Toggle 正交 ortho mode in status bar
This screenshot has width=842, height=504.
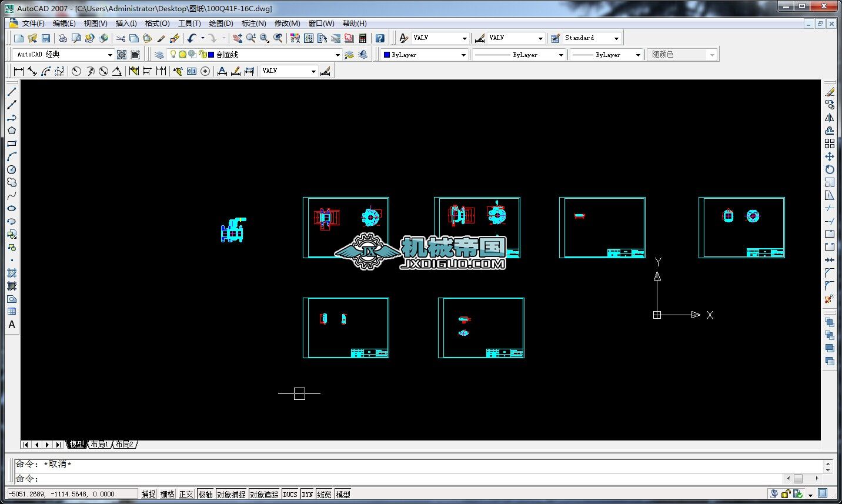tap(186, 494)
